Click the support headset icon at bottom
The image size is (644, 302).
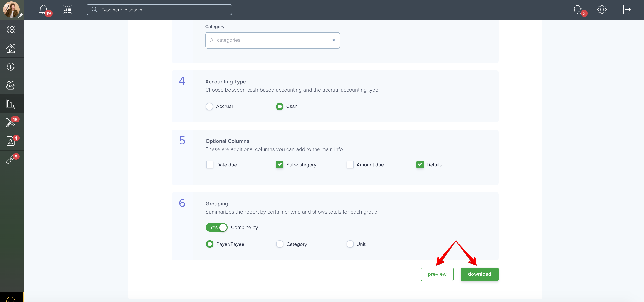click(x=10, y=299)
